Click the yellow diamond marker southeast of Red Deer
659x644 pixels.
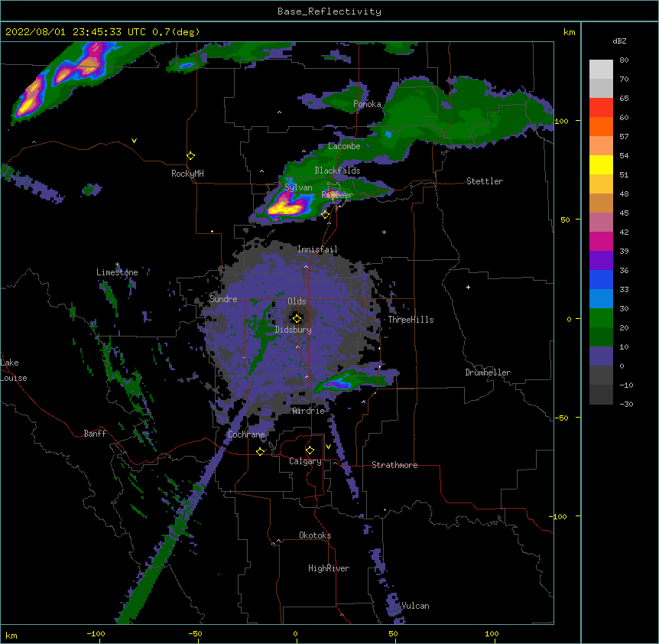326,215
